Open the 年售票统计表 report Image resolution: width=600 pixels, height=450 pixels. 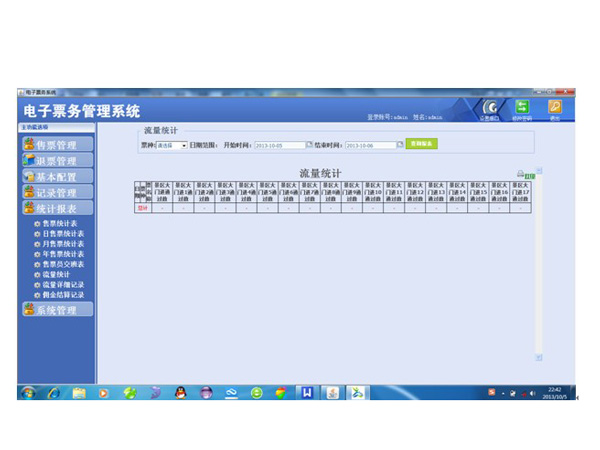pos(63,254)
